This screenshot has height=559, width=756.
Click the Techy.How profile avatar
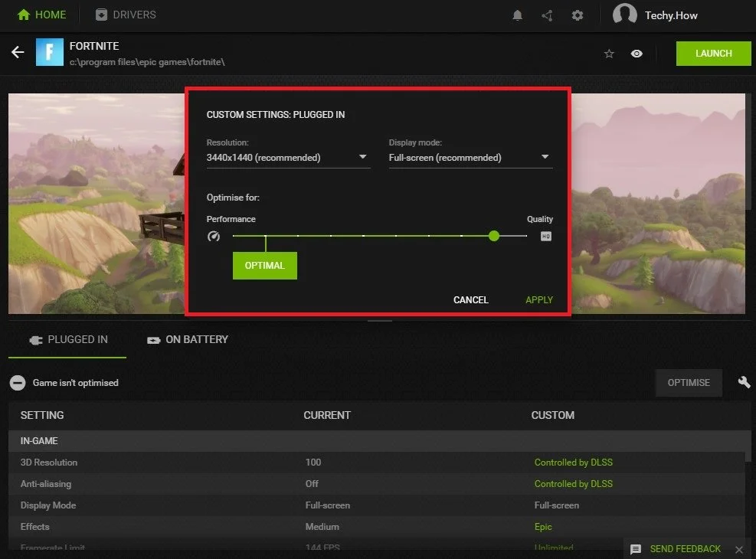tap(624, 14)
